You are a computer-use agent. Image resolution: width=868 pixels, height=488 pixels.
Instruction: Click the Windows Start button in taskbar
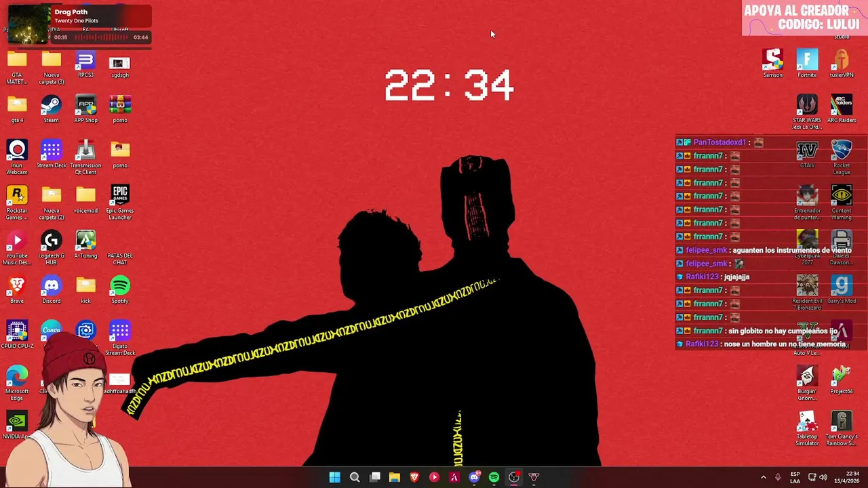(335, 477)
